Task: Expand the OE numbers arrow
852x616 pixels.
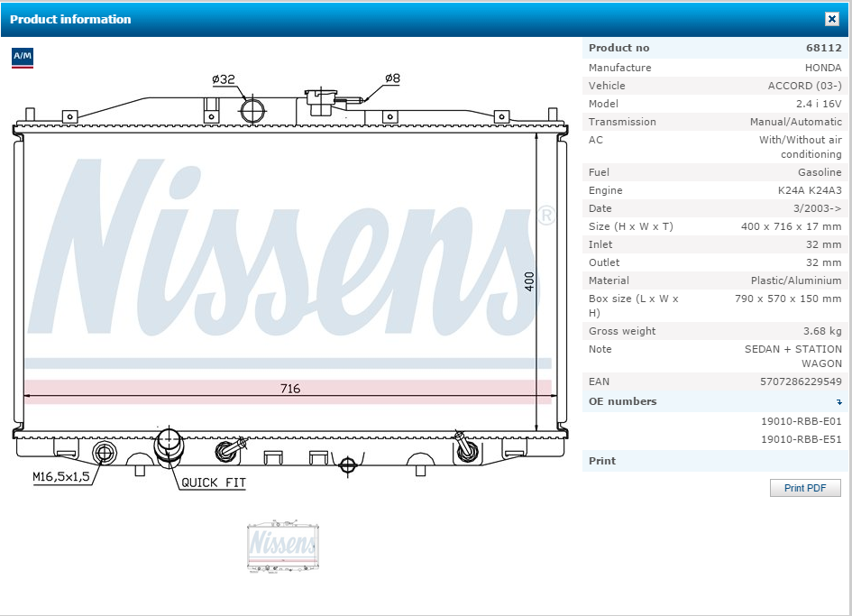Action: (x=839, y=401)
